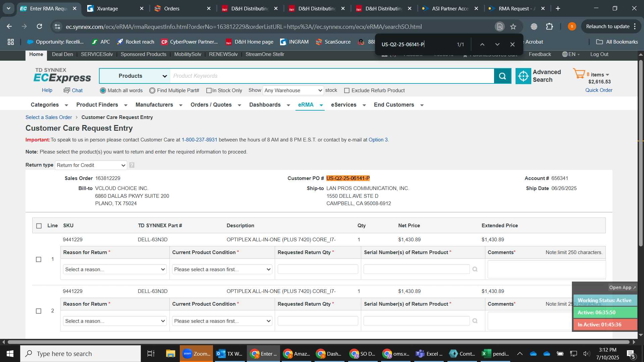Open File Explorer from the taskbar
The image size is (644, 362).
pos(170,354)
